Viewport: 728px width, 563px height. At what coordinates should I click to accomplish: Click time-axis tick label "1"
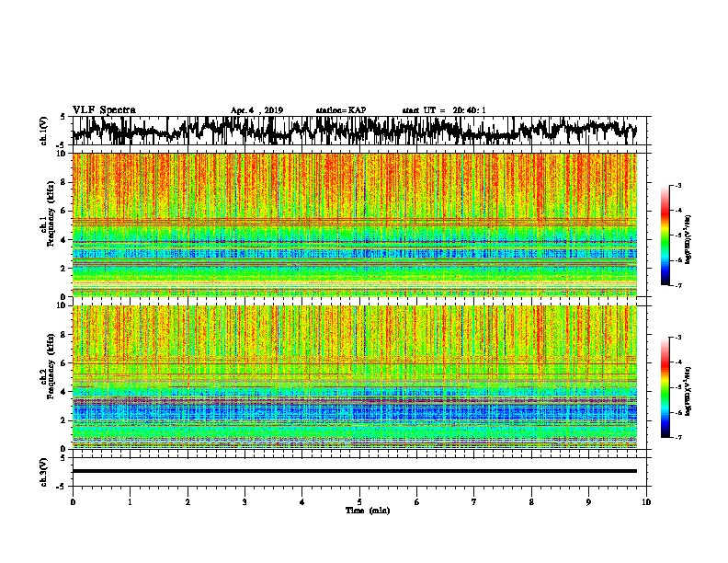tap(130, 502)
